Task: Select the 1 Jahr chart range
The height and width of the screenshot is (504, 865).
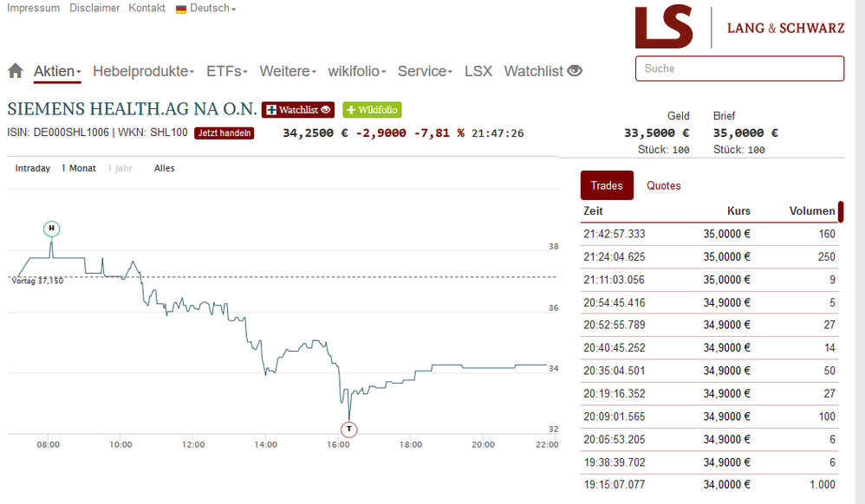Action: coord(120,168)
